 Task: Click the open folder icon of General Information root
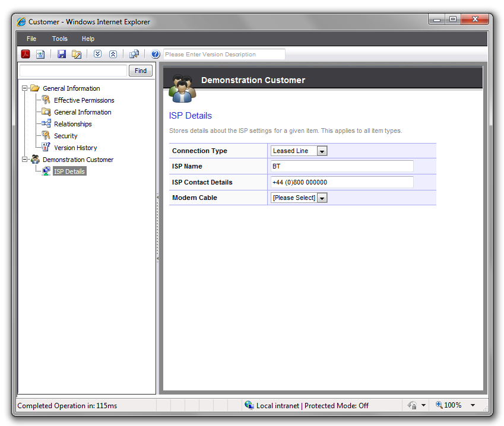pyautogui.click(x=34, y=88)
